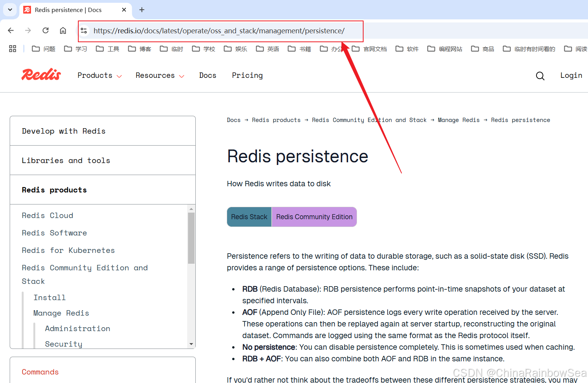
Task: Select the Redis Stack badge
Action: [249, 217]
